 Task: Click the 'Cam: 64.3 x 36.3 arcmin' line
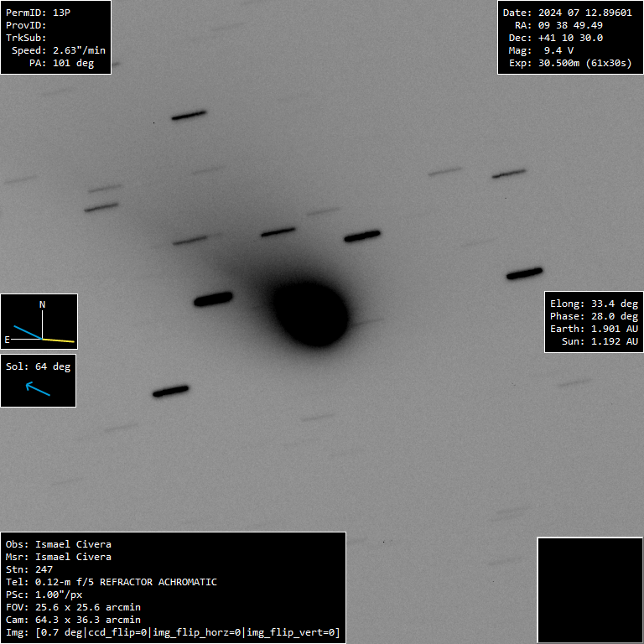click(73, 621)
